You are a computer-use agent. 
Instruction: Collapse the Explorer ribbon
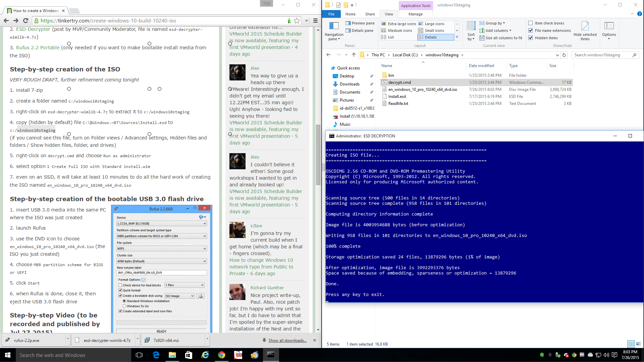(632, 14)
